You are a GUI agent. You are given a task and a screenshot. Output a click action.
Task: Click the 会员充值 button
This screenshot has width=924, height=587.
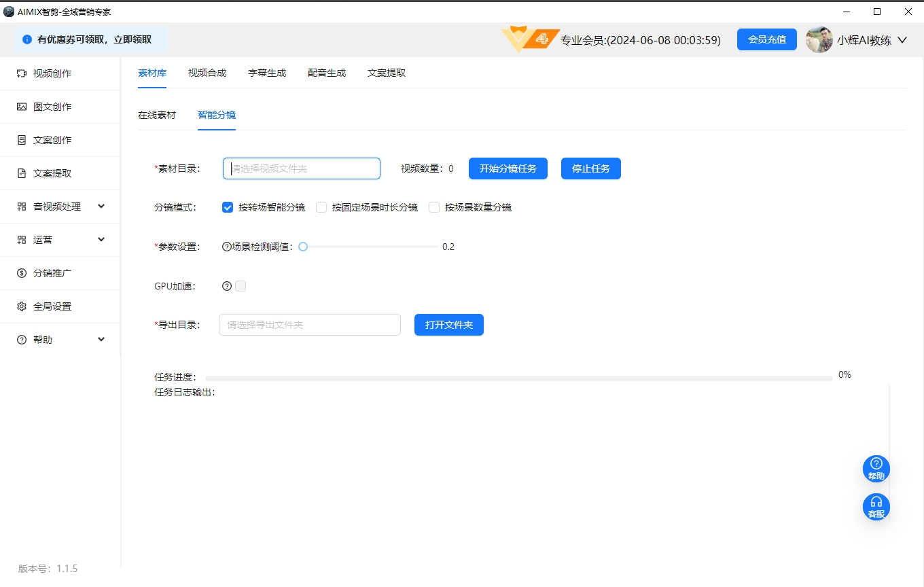pos(766,39)
